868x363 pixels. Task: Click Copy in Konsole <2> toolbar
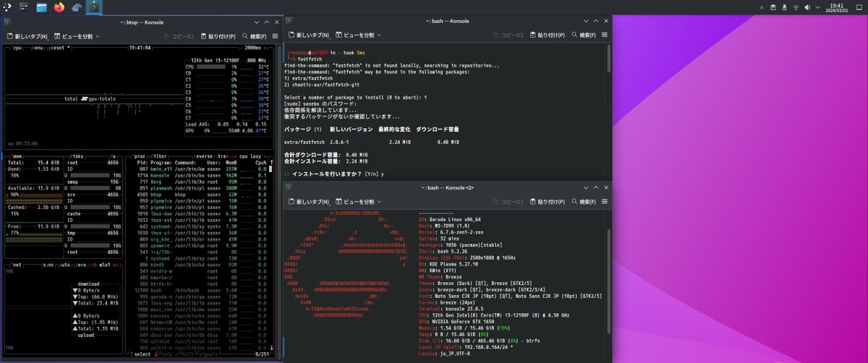[x=508, y=200]
